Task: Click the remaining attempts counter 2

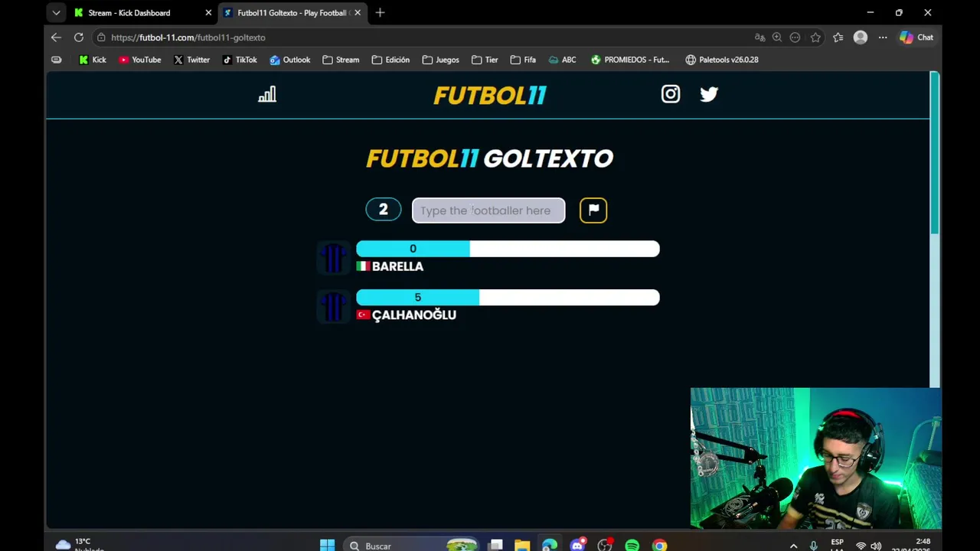Action: pyautogui.click(x=384, y=210)
